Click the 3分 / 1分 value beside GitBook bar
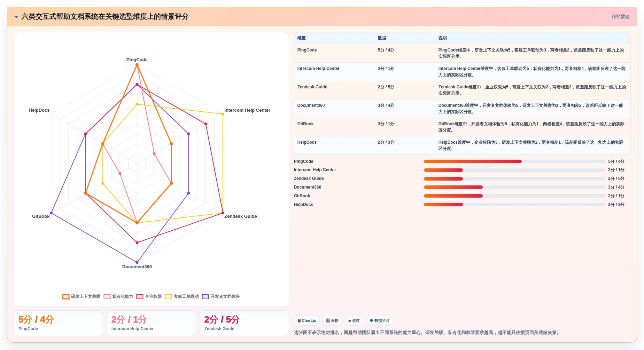The width and height of the screenshot is (644, 350). pos(616,196)
